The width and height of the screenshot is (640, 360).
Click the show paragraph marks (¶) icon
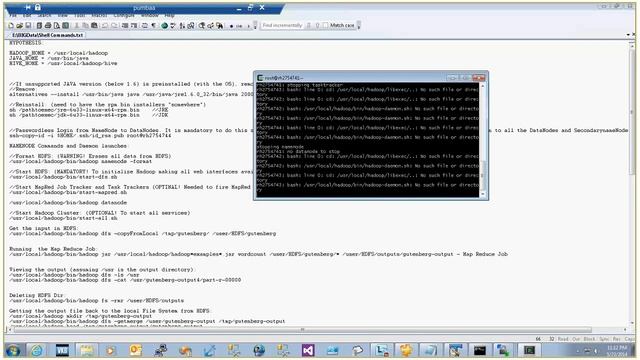click(153, 25)
